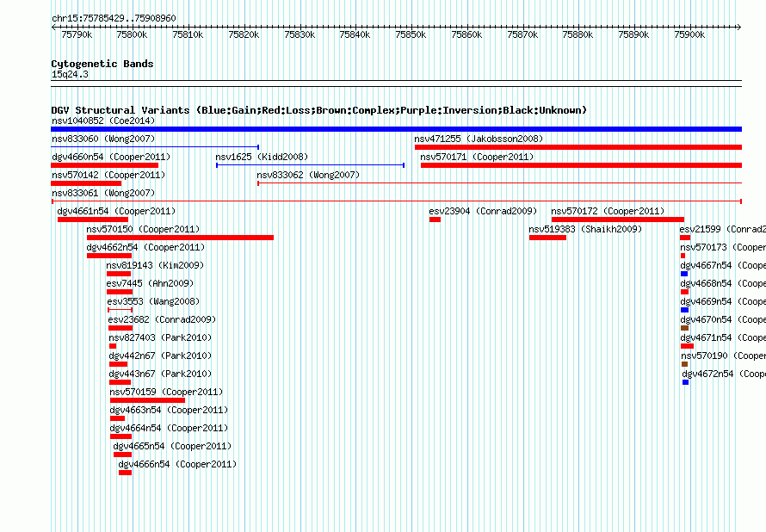Select nsv519383 (Shaikh2009) label
Viewport: 766px width, 532px height.
585,229
